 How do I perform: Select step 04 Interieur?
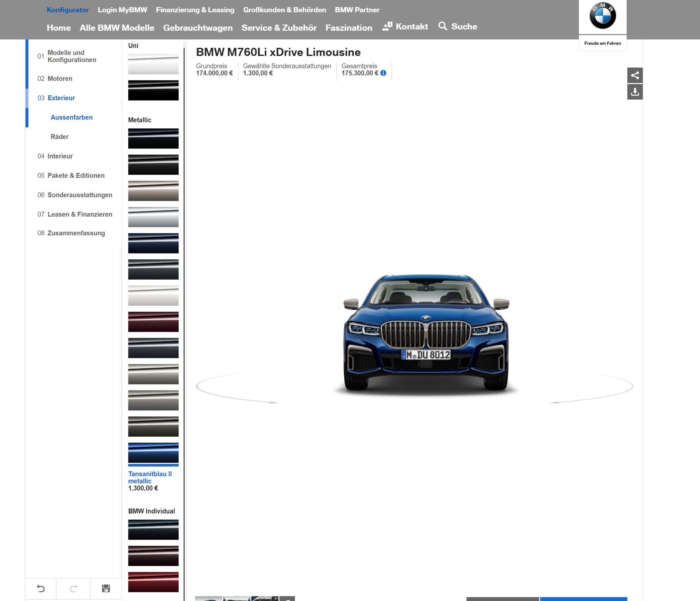[60, 156]
